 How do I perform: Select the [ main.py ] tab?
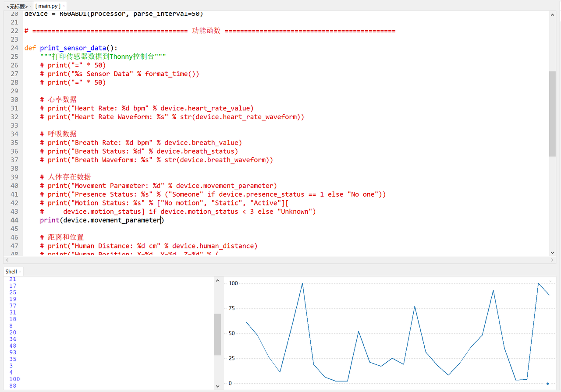click(48, 6)
